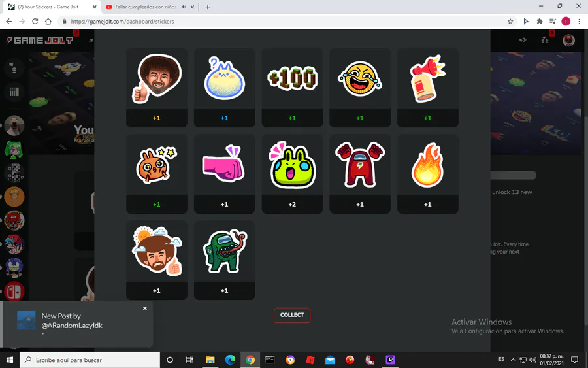Click the COLLECT button
The width and height of the screenshot is (588, 368).
(x=292, y=315)
